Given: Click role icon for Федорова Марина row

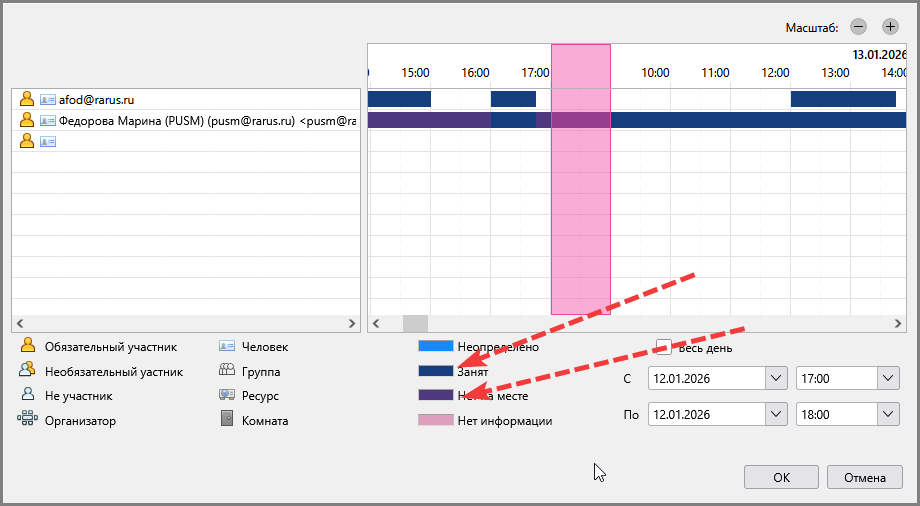Looking at the screenshot, I should (x=26, y=120).
